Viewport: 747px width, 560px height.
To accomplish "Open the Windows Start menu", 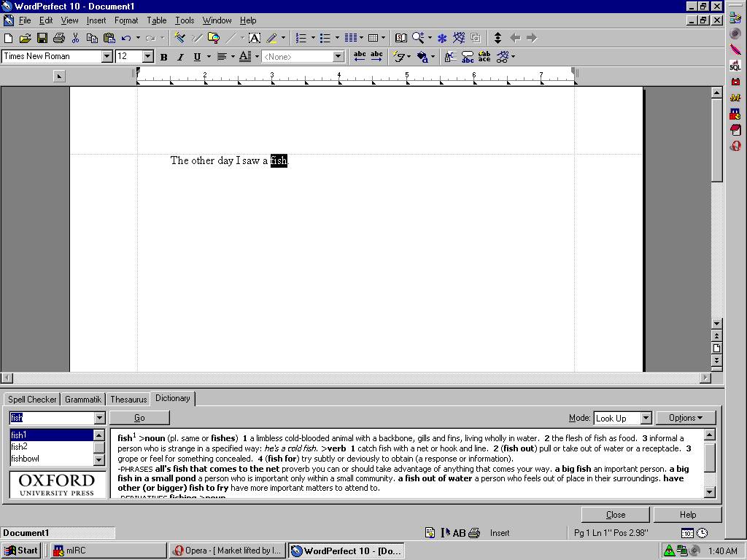I will point(21,551).
